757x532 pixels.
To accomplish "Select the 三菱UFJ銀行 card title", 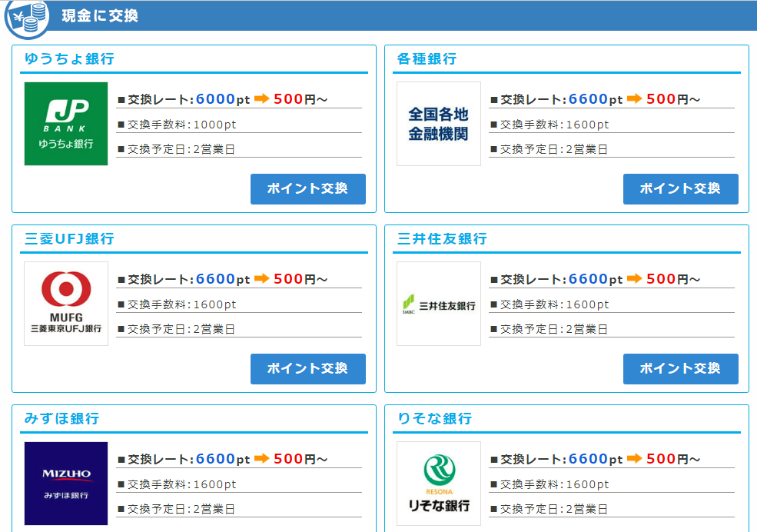I will pyautogui.click(x=69, y=239).
